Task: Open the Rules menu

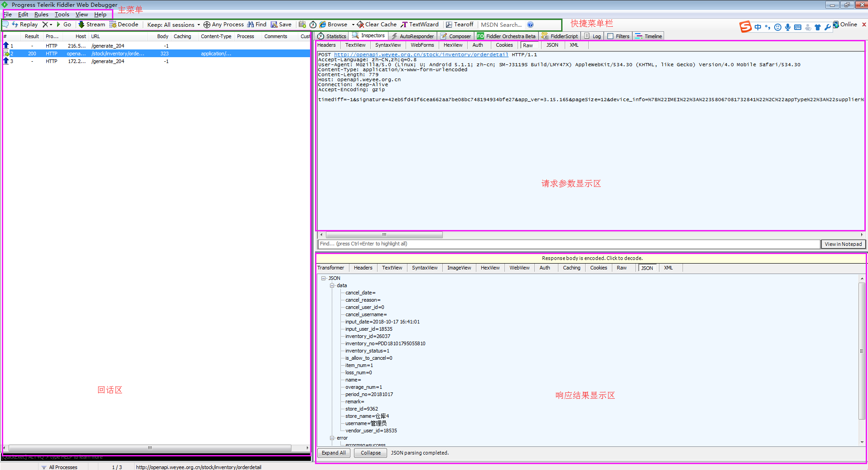Action: (41, 15)
